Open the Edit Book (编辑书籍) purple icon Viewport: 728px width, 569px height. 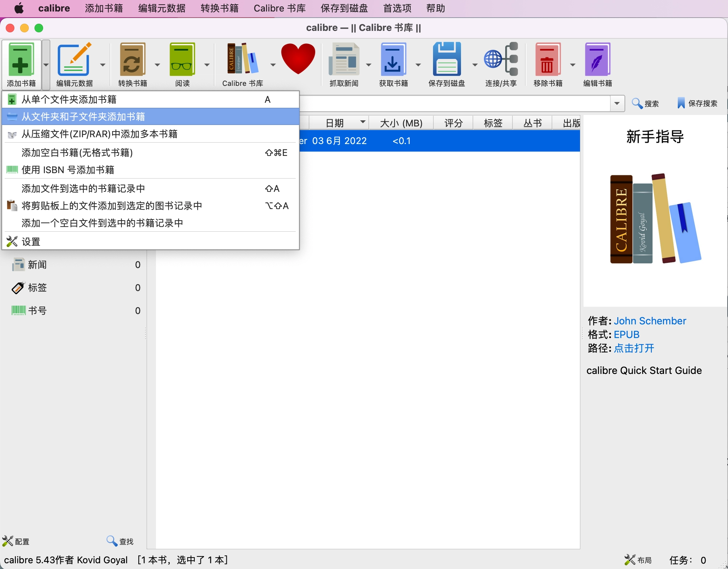pyautogui.click(x=598, y=59)
